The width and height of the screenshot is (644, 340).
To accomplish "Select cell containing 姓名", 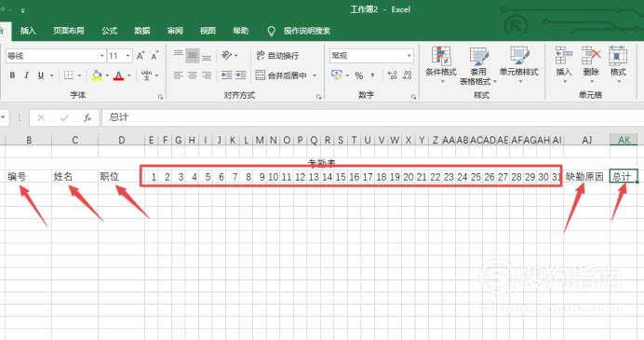I will [75, 177].
